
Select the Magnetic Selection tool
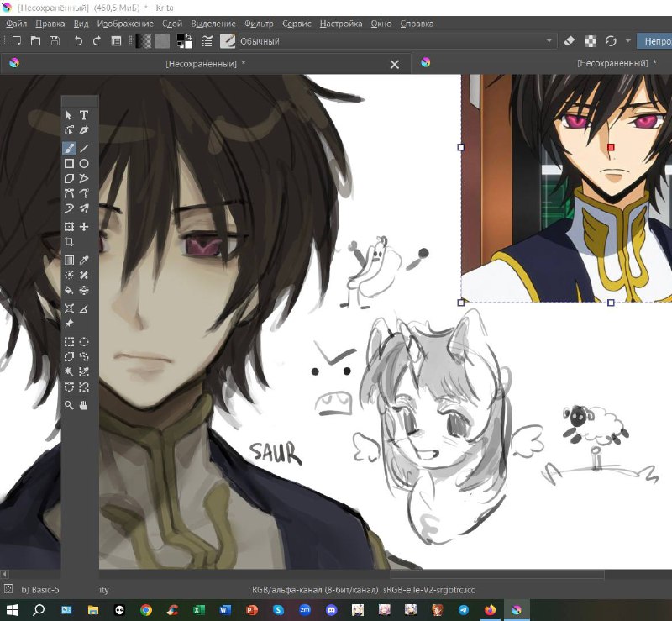(84, 387)
